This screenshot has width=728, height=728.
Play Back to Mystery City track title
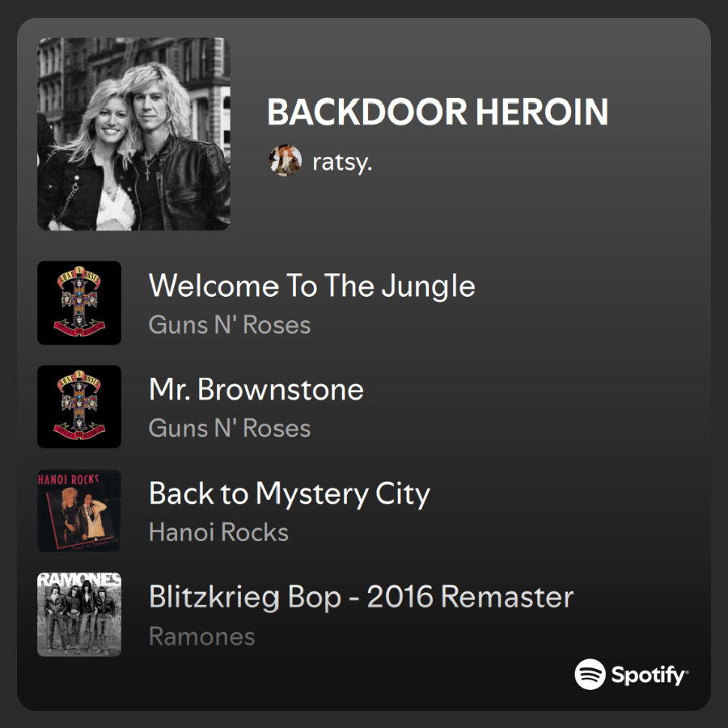[290, 494]
